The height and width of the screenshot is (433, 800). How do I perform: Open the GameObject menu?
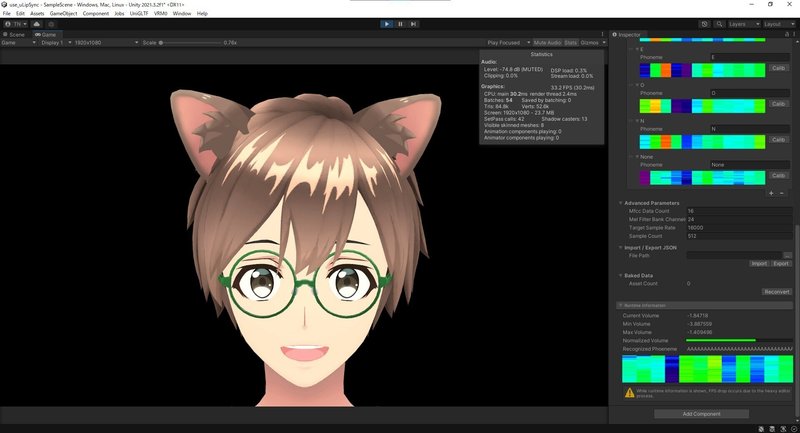click(x=63, y=14)
